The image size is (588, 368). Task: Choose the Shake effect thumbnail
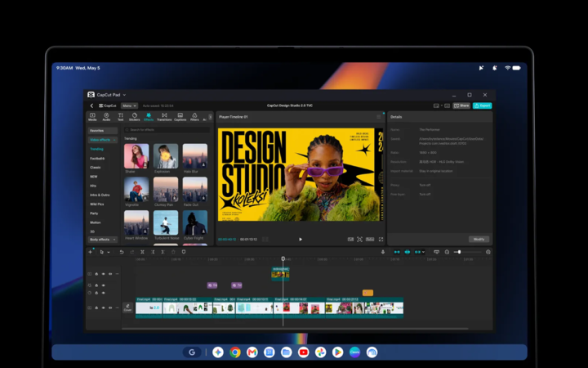[136, 156]
